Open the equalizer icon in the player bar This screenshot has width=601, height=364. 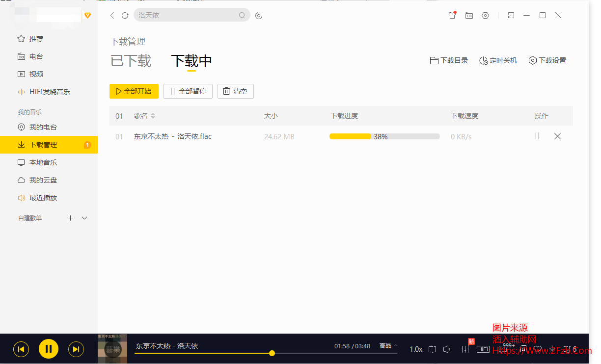465,349
